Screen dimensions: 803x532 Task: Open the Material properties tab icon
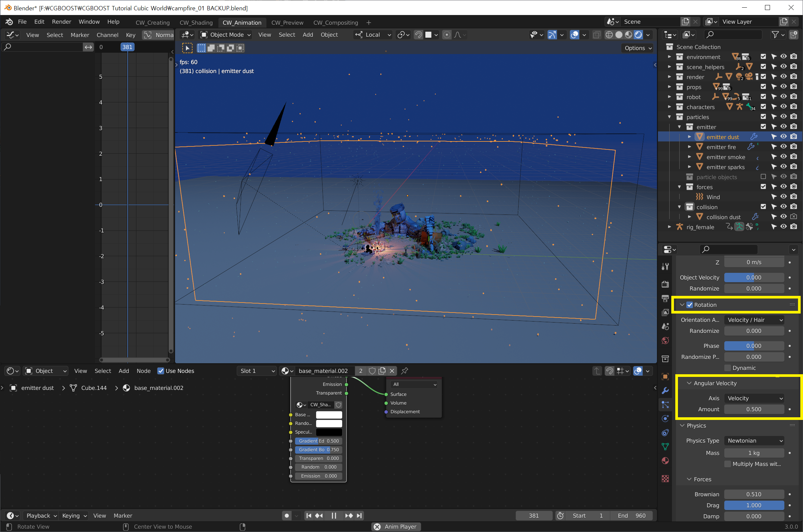[665, 460]
